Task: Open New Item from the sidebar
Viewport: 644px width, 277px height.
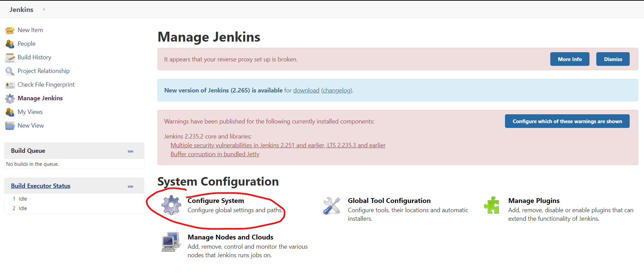Action: tap(30, 30)
